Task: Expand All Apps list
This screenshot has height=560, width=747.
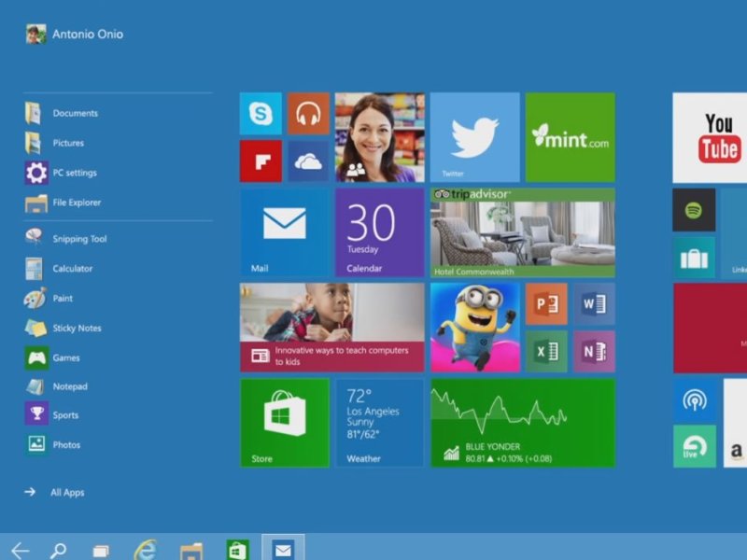Action: click(x=54, y=493)
